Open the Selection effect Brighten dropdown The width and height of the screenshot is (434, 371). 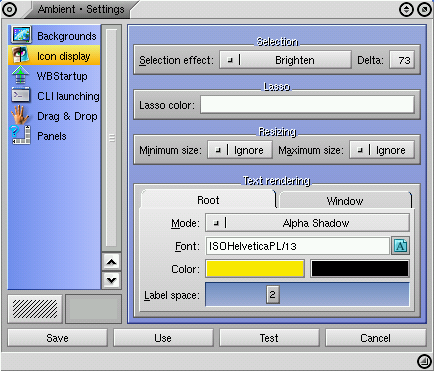coord(285,60)
